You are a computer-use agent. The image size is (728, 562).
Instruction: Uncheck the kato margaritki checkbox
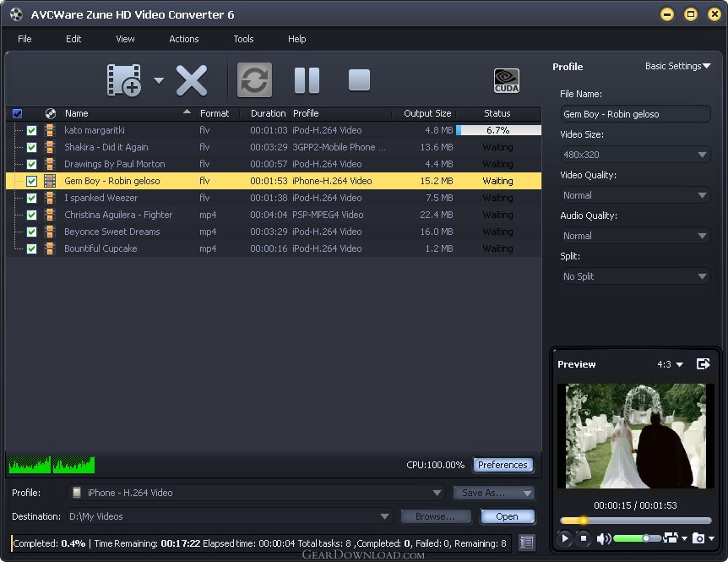pos(31,130)
